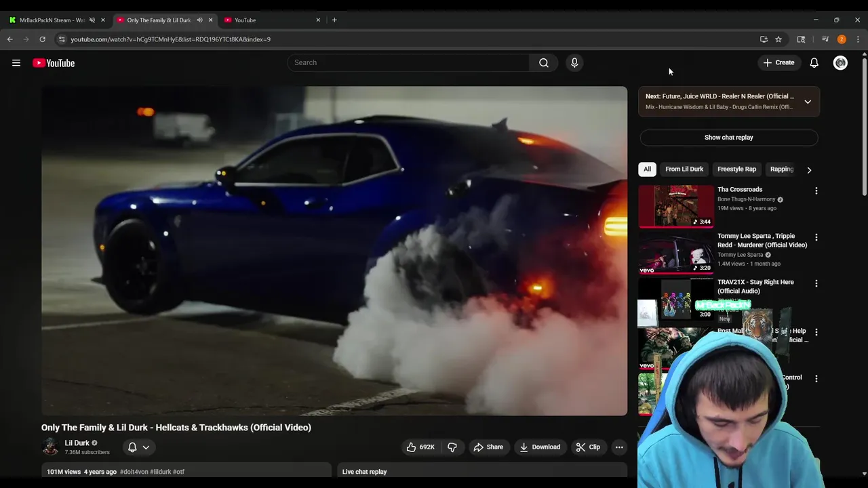This screenshot has width=868, height=488.
Task: Click the #otf hashtag
Action: [178, 472]
